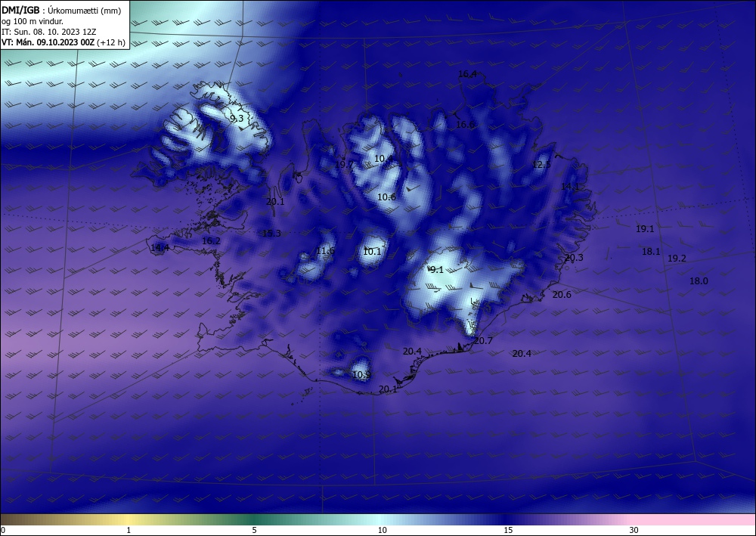Select the 'VT: Mán. 09.10.2023 00Z' line

(48, 42)
